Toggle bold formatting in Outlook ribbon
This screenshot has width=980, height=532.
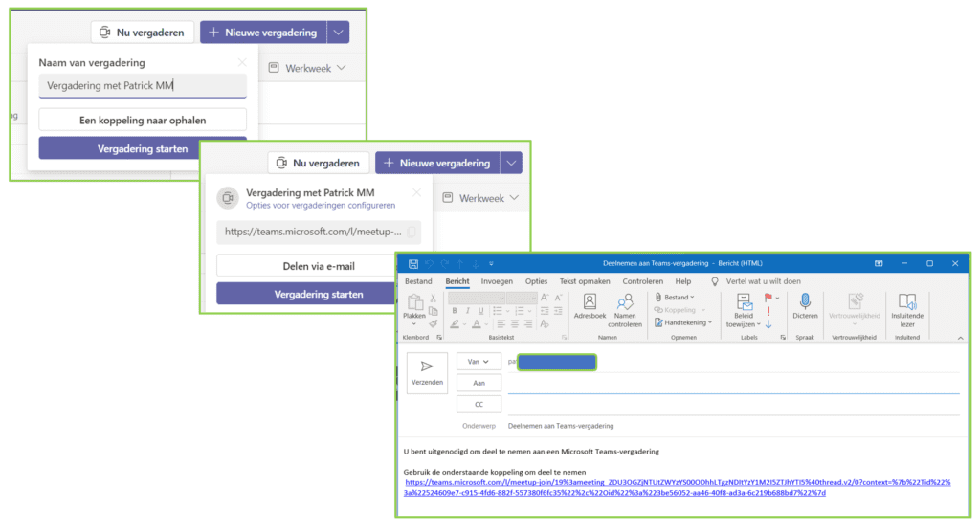tap(455, 311)
